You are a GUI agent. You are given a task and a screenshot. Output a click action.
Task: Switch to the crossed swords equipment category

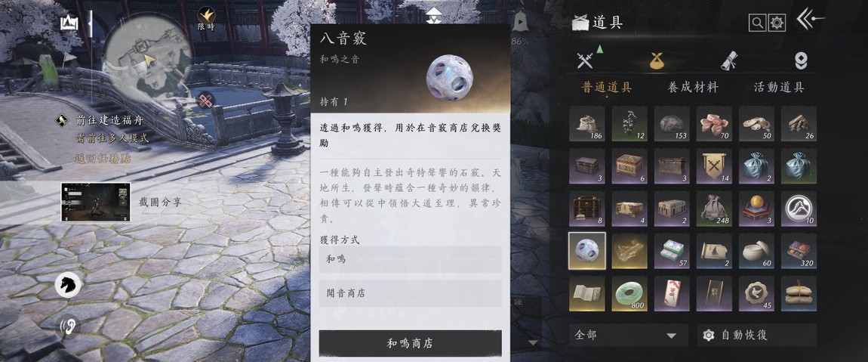click(585, 60)
